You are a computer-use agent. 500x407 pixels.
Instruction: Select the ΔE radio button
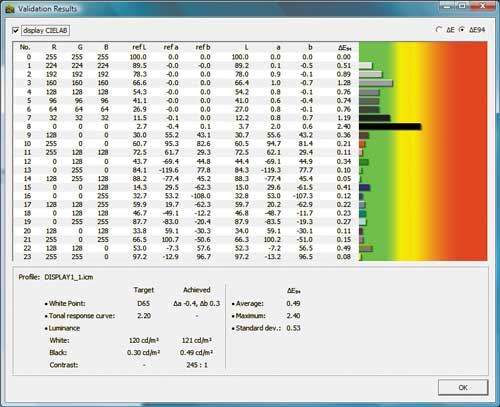tap(439, 30)
